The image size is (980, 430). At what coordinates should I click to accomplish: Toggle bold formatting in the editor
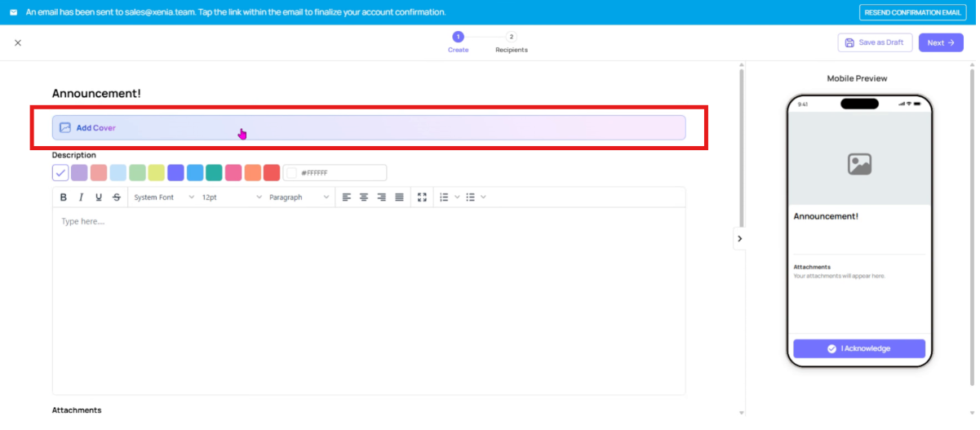click(x=64, y=197)
